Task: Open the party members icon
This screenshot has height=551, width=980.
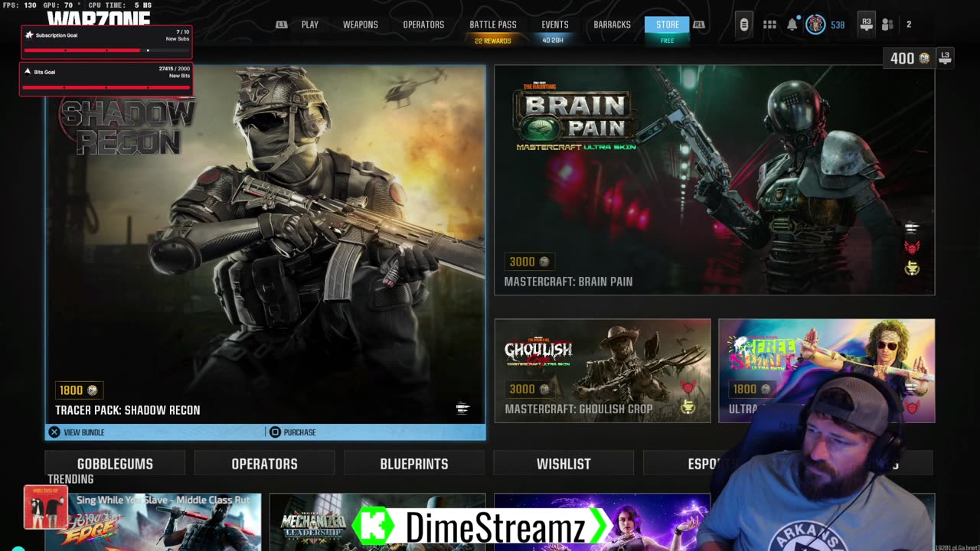Action: (887, 24)
